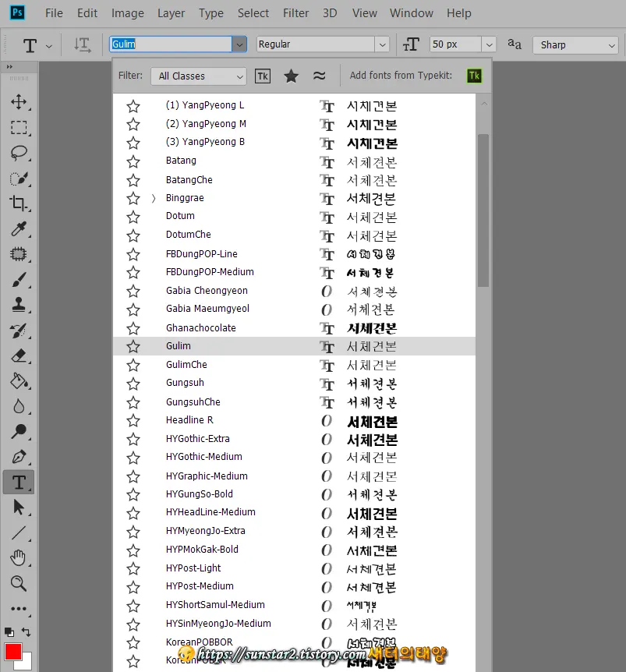The image size is (626, 672).
Task: Expand the collapsed toolbar double arrows
Action: click(x=9, y=66)
